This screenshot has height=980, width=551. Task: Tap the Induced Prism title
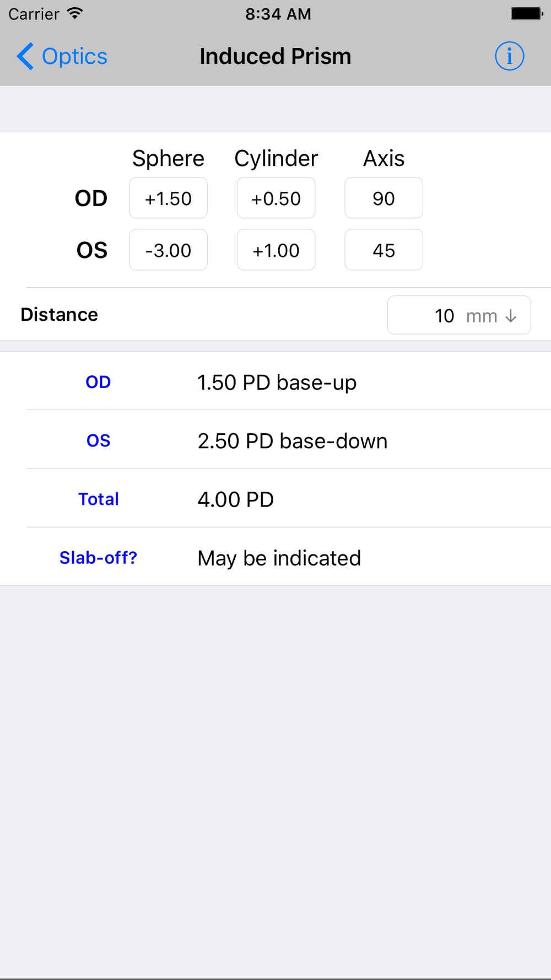click(275, 56)
